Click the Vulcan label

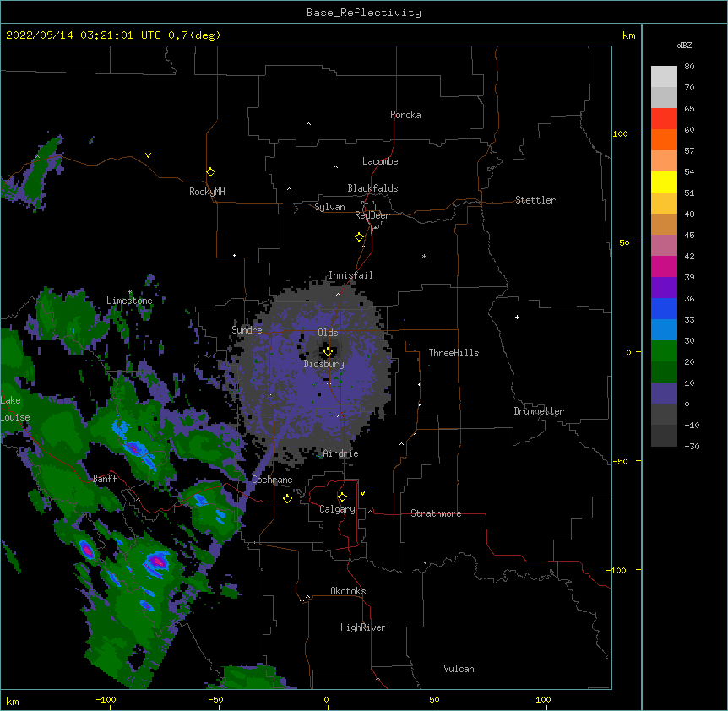459,669
